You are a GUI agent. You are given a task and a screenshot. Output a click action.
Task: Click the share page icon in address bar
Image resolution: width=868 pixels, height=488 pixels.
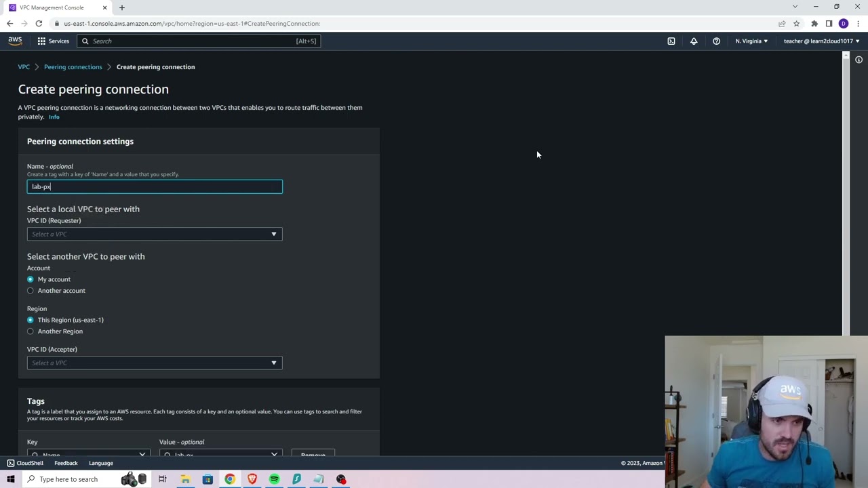[x=782, y=23]
